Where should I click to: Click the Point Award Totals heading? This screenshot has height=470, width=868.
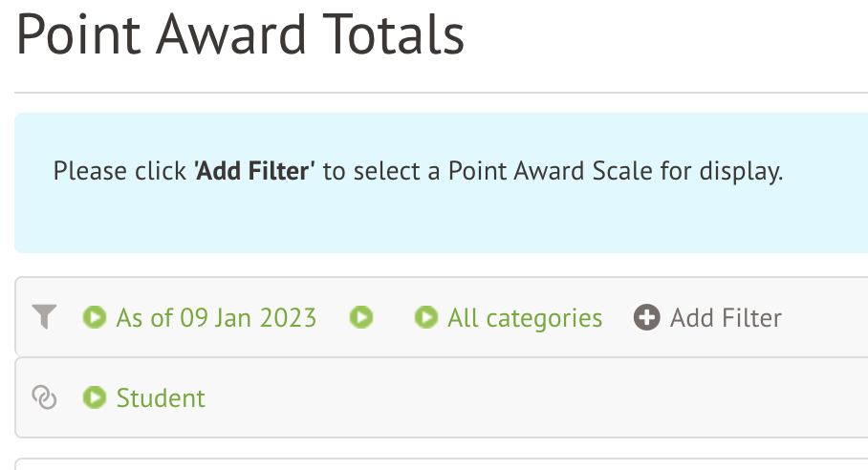tap(240, 34)
